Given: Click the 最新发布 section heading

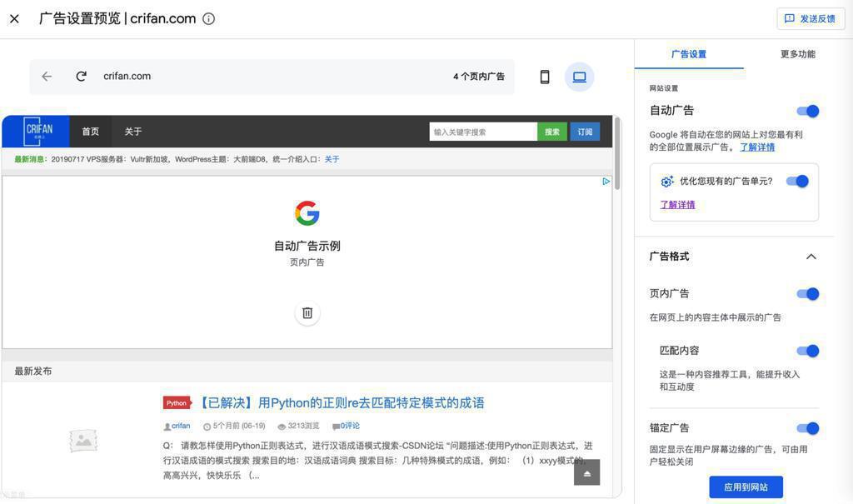Looking at the screenshot, I should 33,372.
